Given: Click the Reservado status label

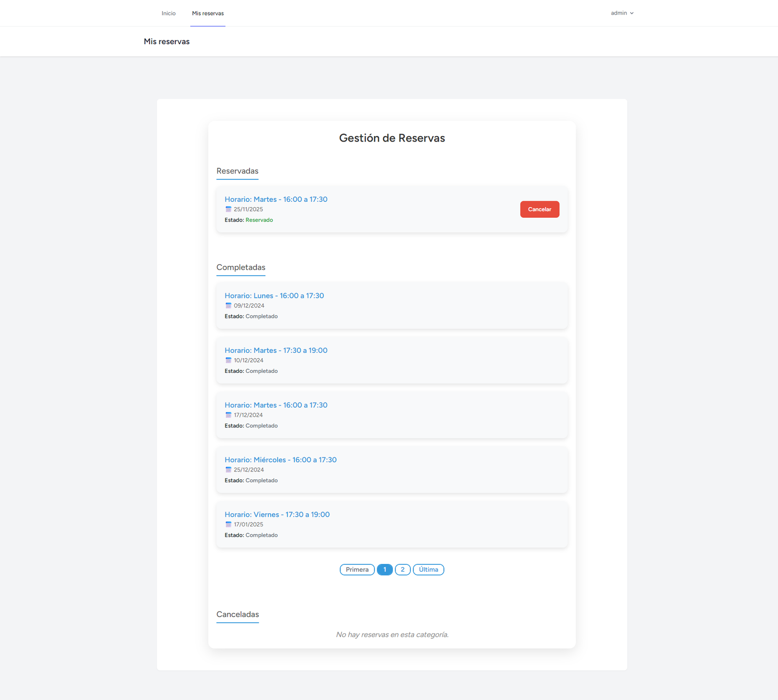Looking at the screenshot, I should pyautogui.click(x=259, y=220).
